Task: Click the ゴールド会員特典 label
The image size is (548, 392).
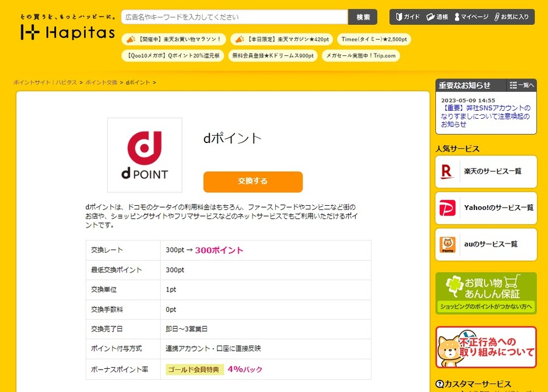Action: (x=194, y=369)
